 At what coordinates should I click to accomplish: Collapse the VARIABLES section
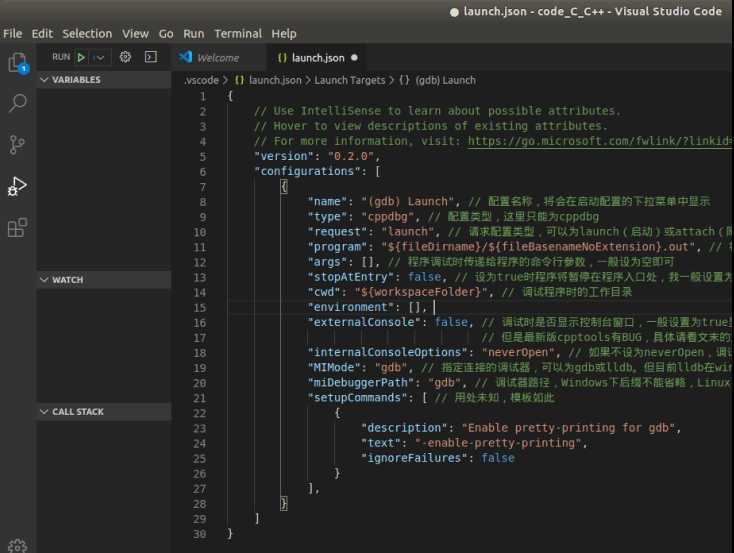(x=104, y=80)
